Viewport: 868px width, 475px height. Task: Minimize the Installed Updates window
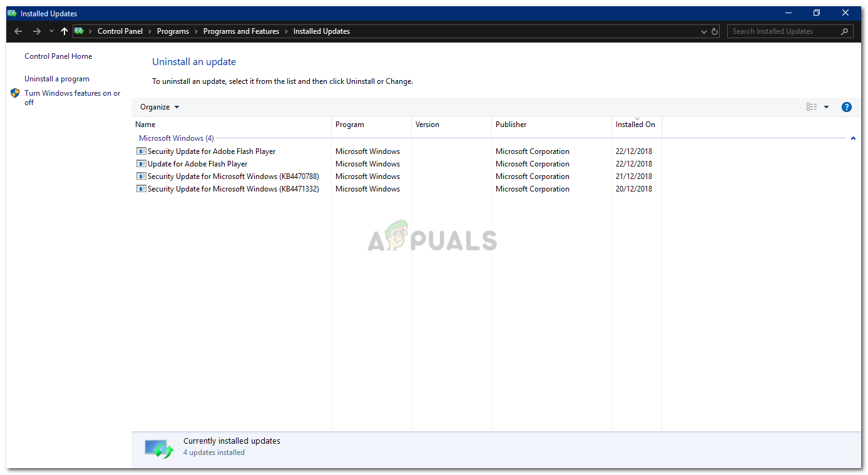click(788, 13)
